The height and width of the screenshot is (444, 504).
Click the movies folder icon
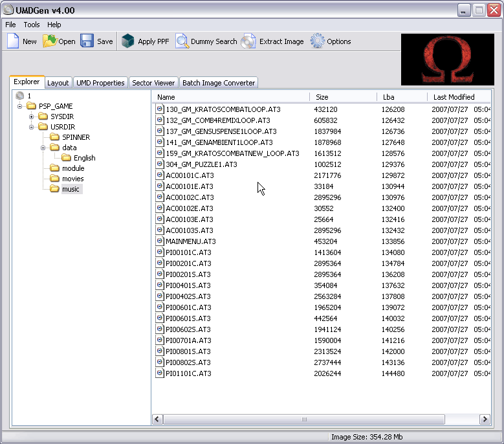pos(54,178)
